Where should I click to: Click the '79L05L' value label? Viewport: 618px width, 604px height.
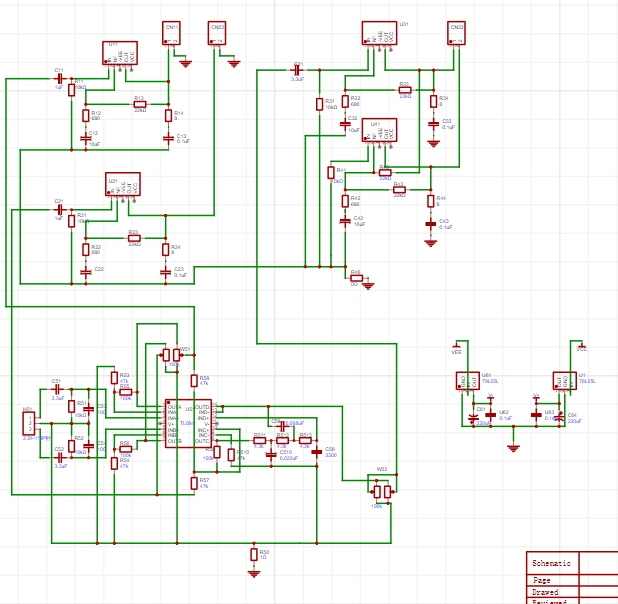(x=490, y=381)
